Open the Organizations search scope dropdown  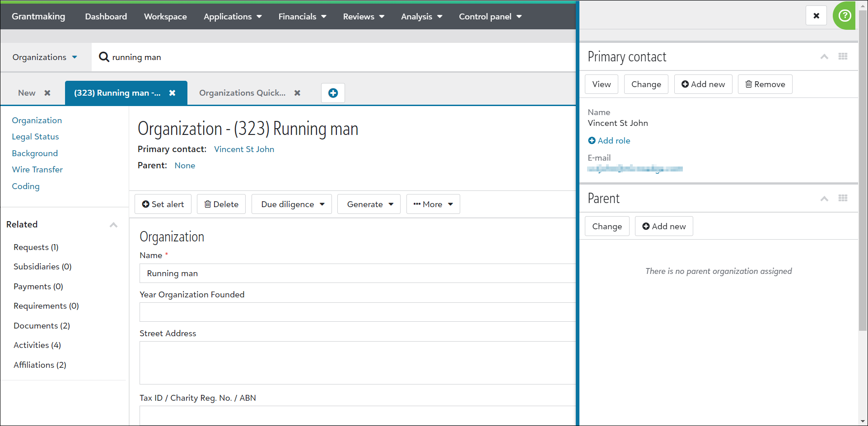click(44, 57)
